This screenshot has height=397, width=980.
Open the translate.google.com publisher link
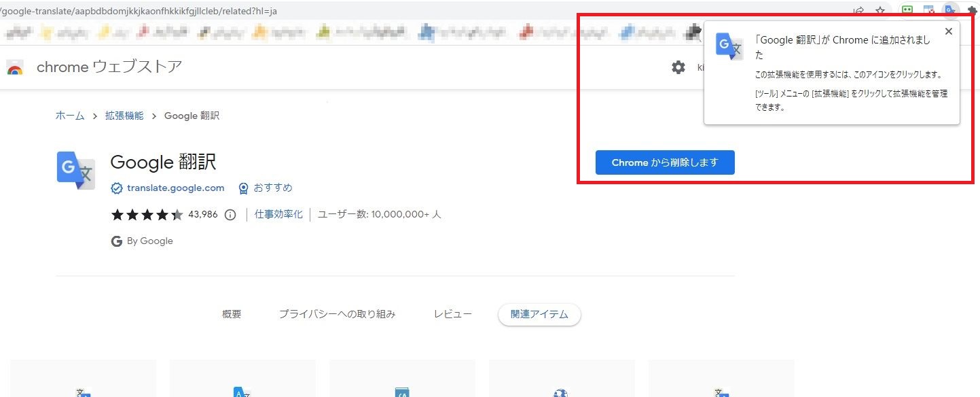pyautogui.click(x=175, y=188)
